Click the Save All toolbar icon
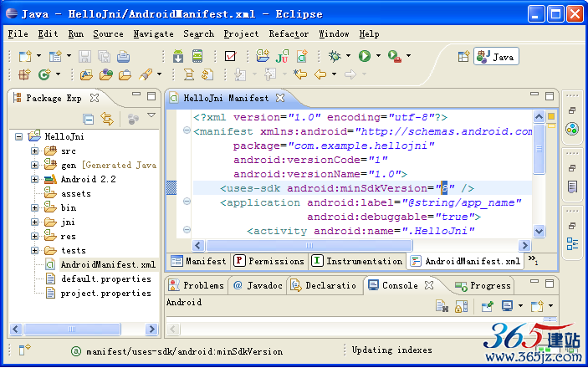 click(x=104, y=56)
